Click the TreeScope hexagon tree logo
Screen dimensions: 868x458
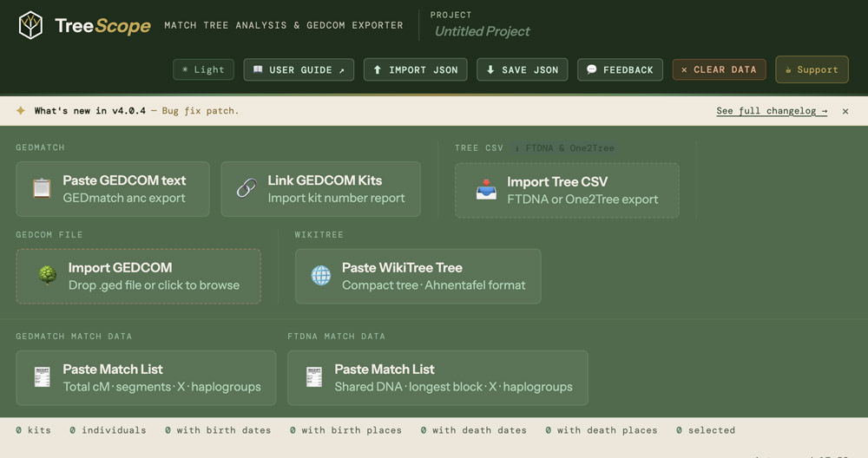(30, 25)
